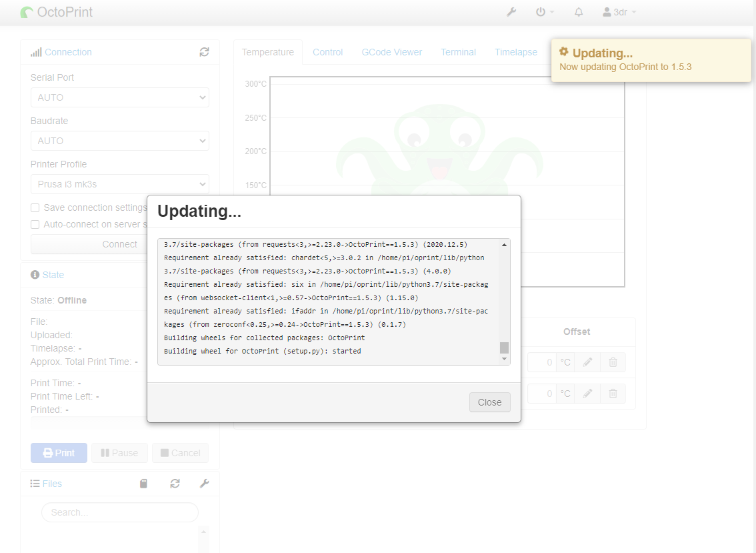Viewport: 756px width, 553px height.
Task: Click the Cancel print button
Action: (x=180, y=453)
